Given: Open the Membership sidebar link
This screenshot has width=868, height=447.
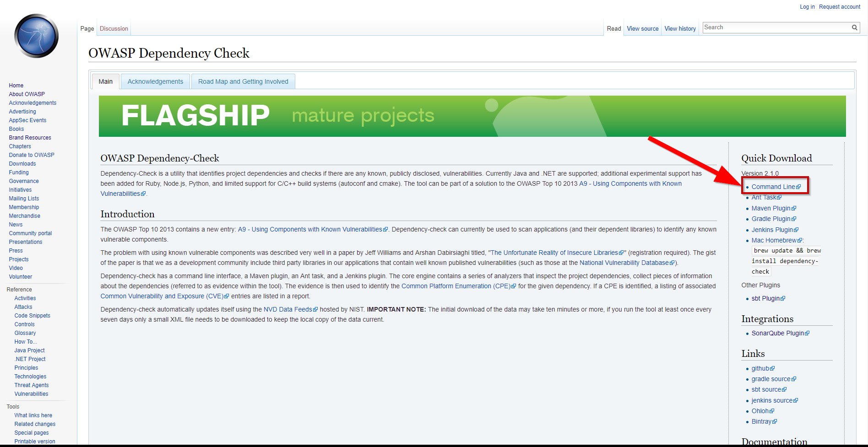Looking at the screenshot, I should pos(24,207).
